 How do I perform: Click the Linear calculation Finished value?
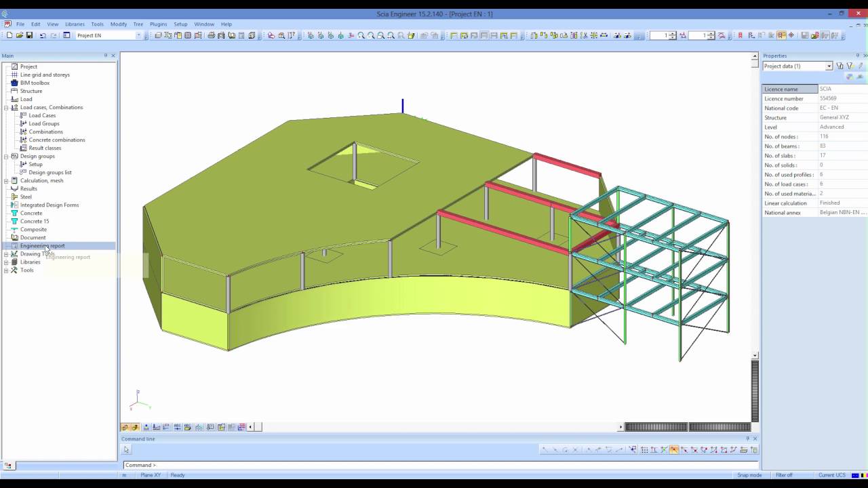[829, 203]
